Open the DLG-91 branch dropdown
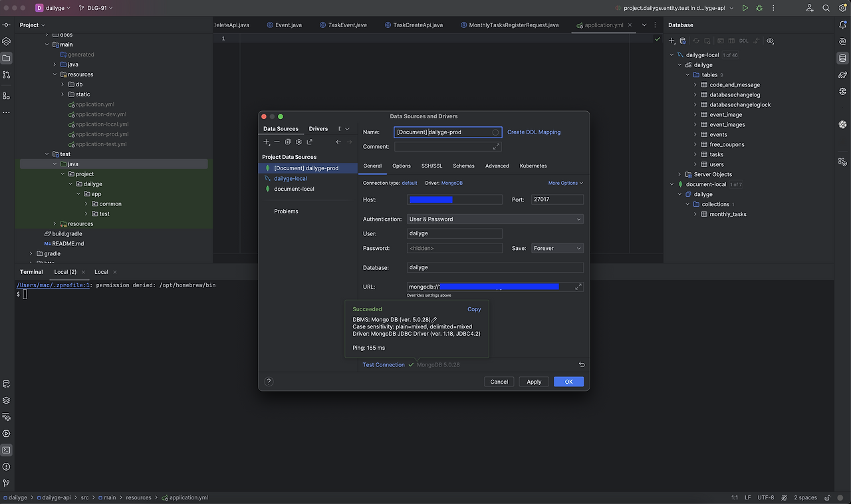Viewport: 851px width, 504px height. [x=96, y=8]
